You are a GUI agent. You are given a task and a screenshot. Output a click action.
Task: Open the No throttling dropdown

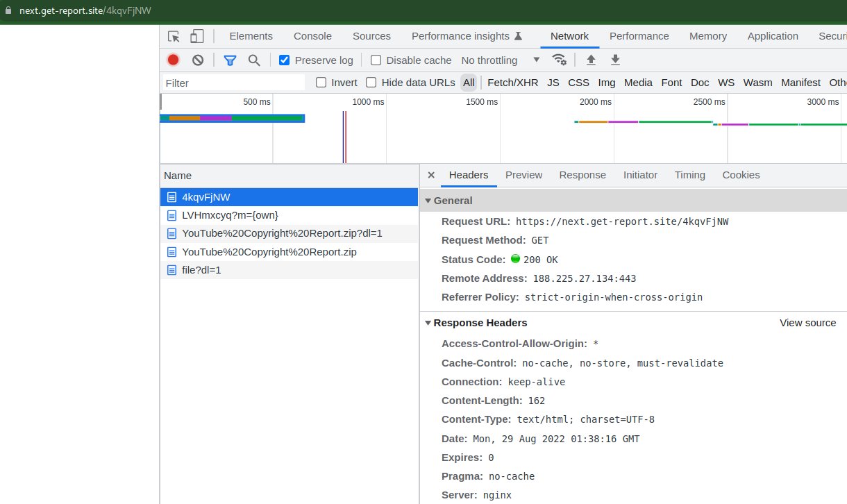tap(500, 60)
